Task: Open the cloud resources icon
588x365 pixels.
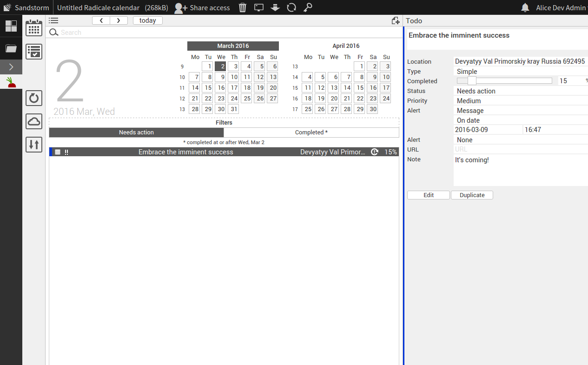Action: (x=34, y=121)
